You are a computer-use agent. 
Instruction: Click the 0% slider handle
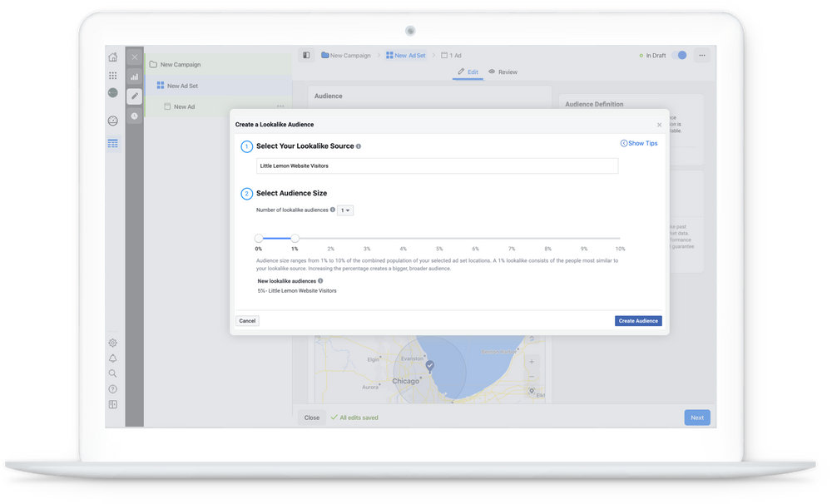259,238
